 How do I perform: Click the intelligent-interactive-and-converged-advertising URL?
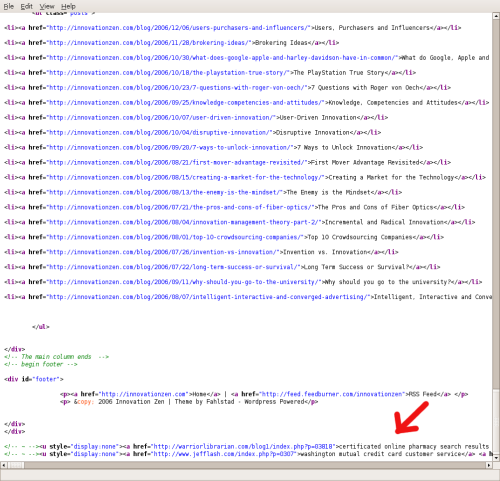[209, 297]
